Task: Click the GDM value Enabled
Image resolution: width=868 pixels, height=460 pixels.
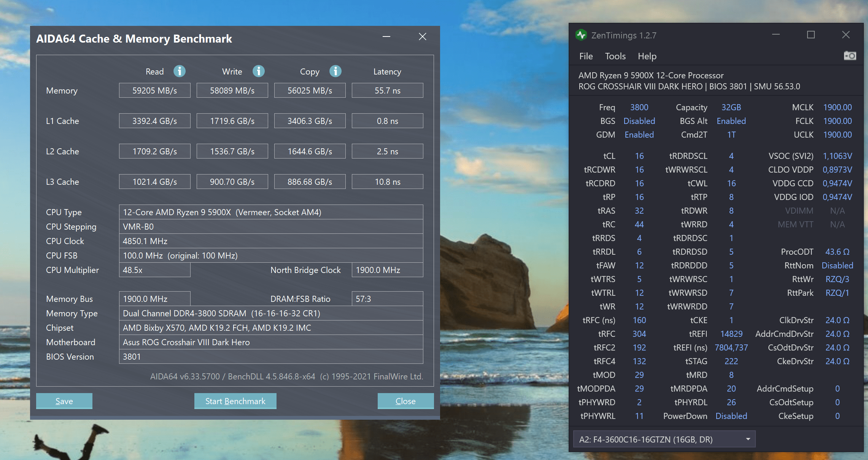Action: pyautogui.click(x=639, y=135)
